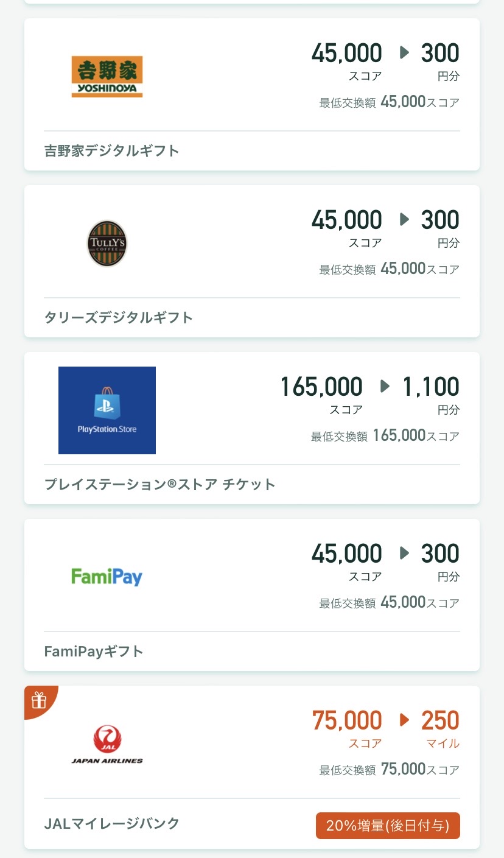Open JALマイレージバンク exchange item
This screenshot has width=504, height=858.
coord(112,823)
